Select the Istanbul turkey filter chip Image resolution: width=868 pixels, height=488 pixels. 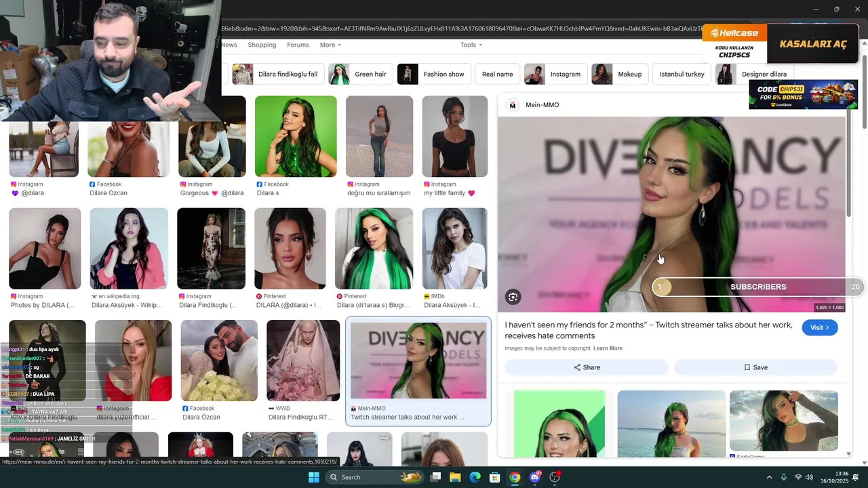(x=682, y=74)
